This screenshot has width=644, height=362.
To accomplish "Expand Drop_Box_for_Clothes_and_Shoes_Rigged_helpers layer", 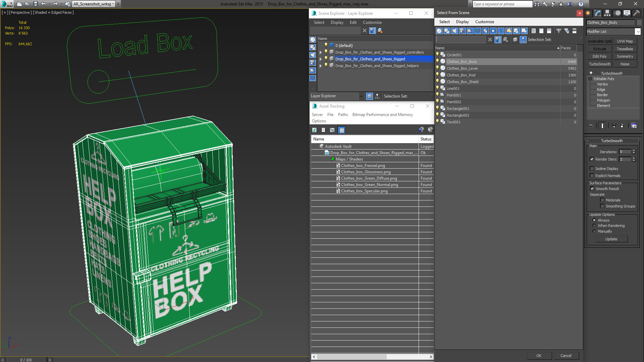I will click(x=321, y=66).
